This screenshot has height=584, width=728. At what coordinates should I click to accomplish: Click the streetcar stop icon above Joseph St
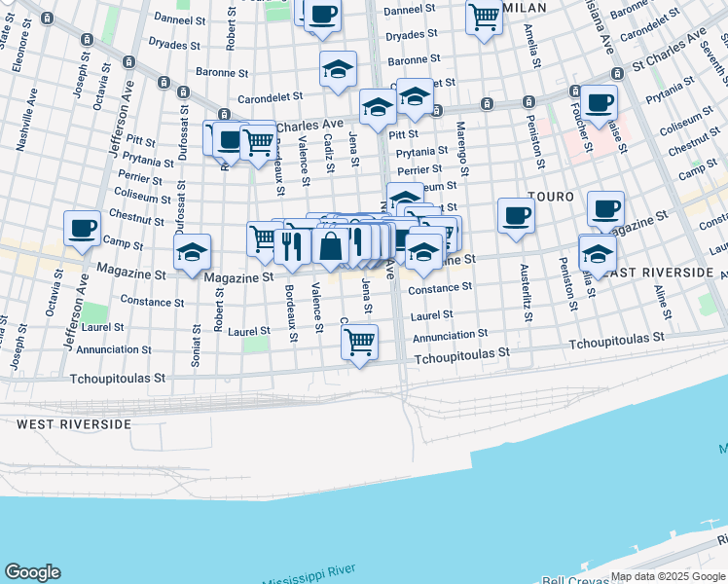click(x=87, y=40)
